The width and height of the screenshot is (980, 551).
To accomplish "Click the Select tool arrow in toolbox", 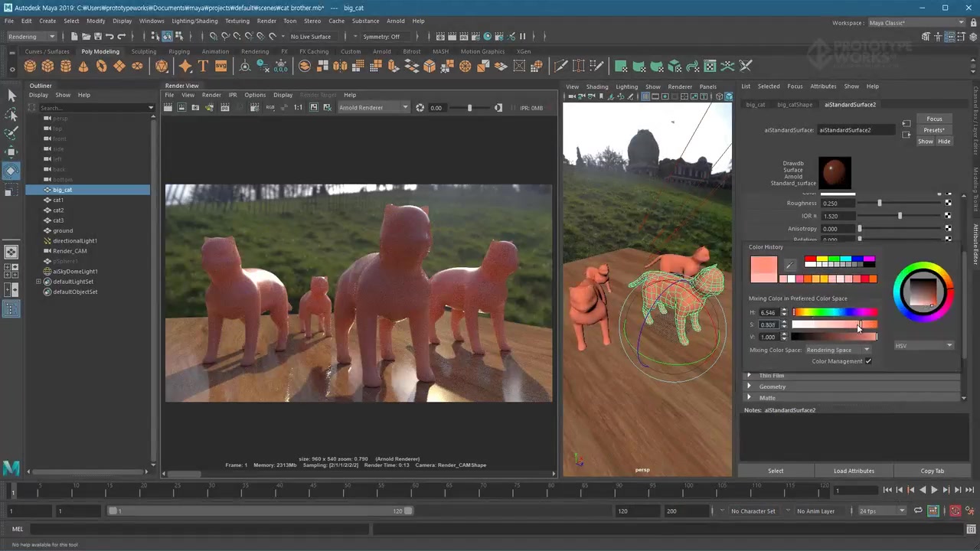I will [x=11, y=96].
